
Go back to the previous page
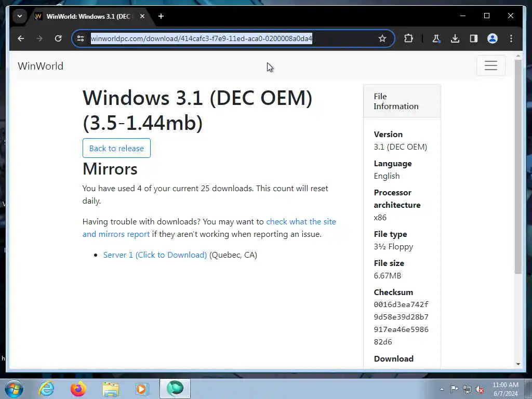tap(21, 38)
